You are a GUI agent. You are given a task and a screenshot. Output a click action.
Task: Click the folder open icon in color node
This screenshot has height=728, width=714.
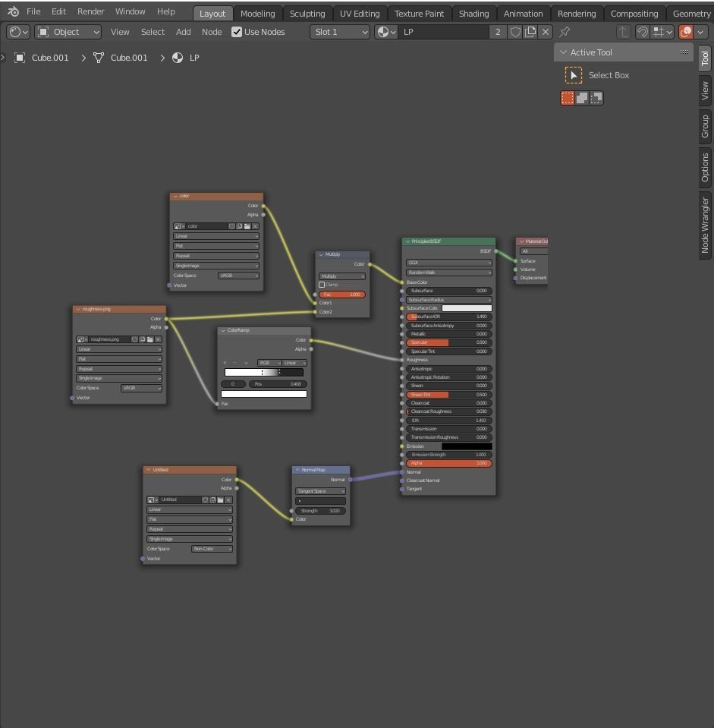(247, 226)
